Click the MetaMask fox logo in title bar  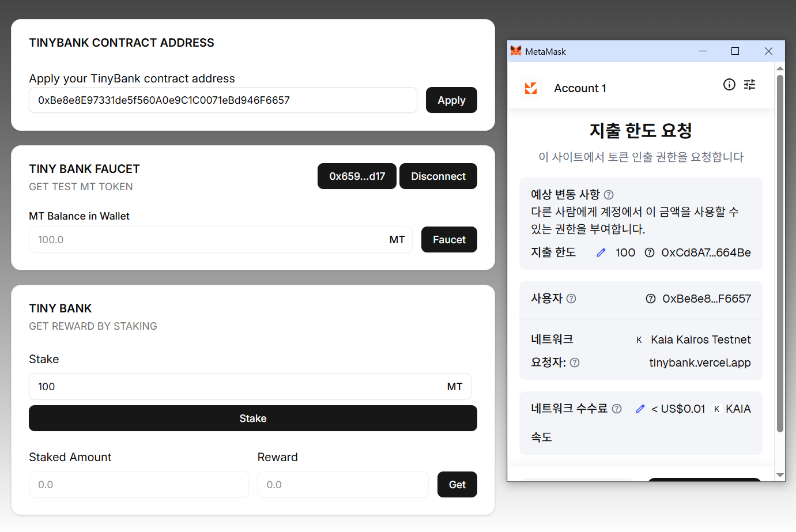tap(516, 51)
